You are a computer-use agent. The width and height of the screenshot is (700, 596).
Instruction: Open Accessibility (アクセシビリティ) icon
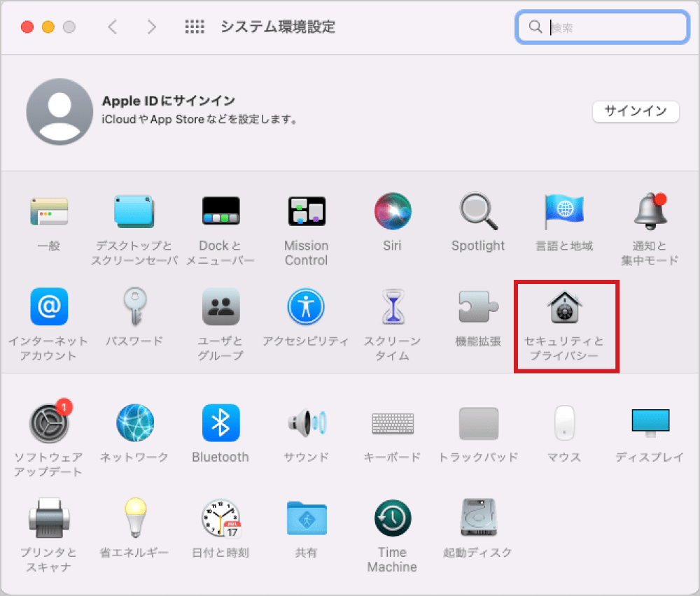(306, 307)
